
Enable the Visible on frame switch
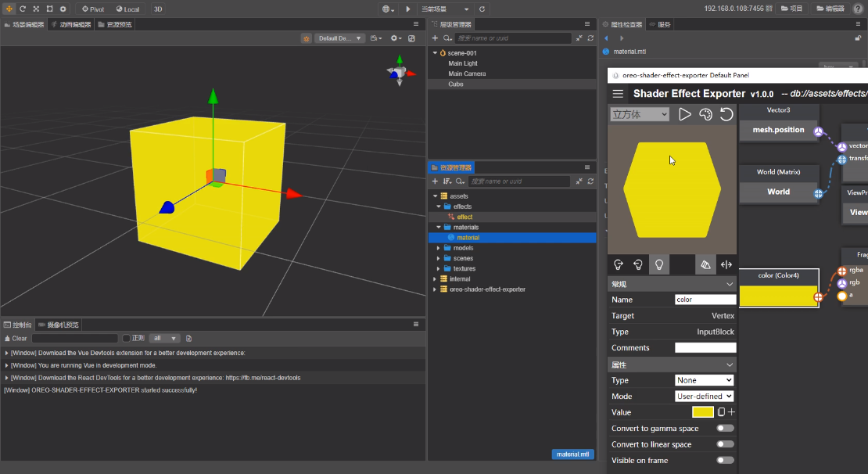coord(725,461)
